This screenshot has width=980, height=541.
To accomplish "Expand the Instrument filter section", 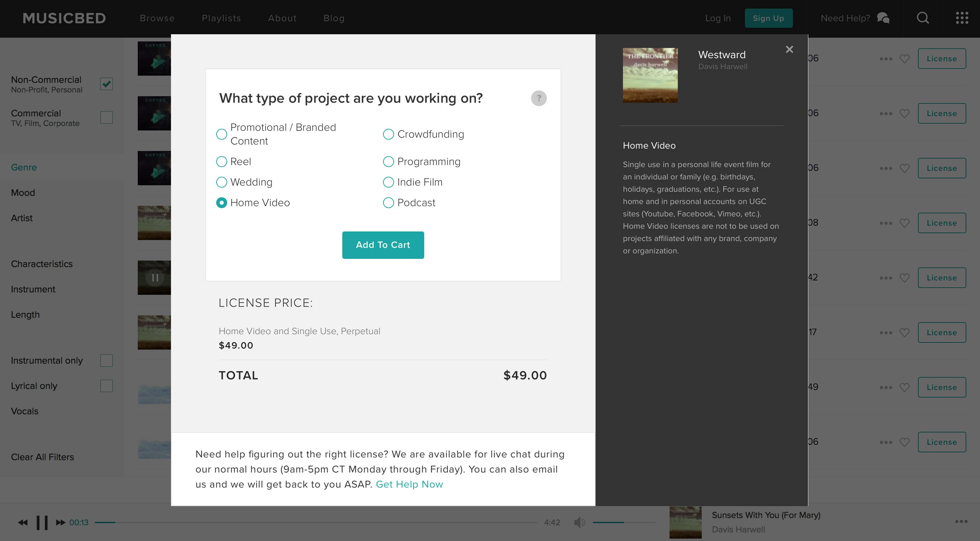I will [x=33, y=289].
